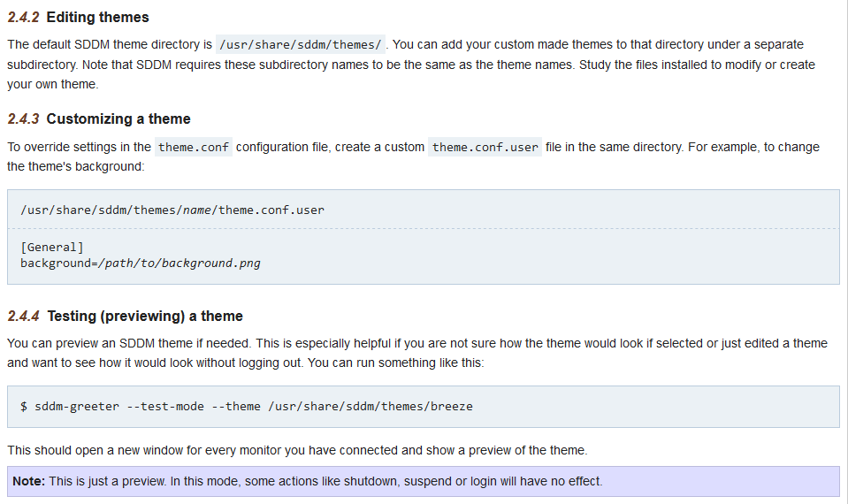The image size is (848, 504).
Task: Click the background=/path/to/background.png line
Action: (x=141, y=263)
